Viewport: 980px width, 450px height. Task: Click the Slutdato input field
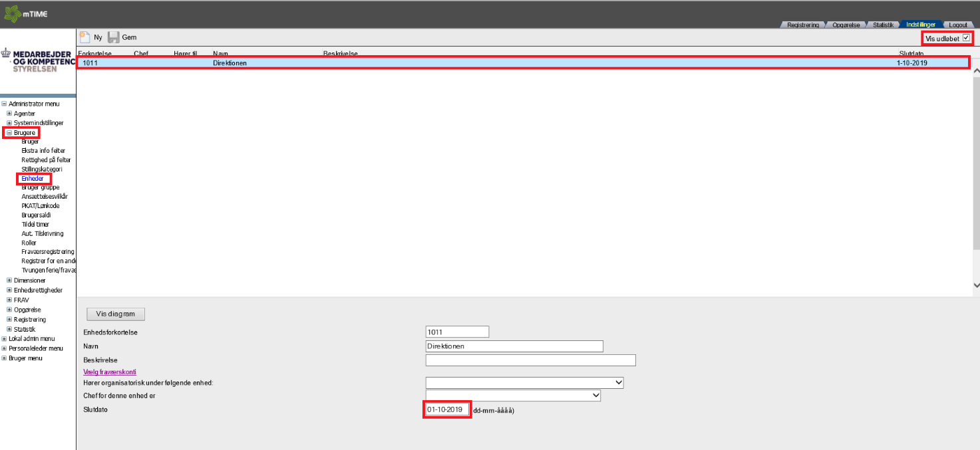[446, 409]
